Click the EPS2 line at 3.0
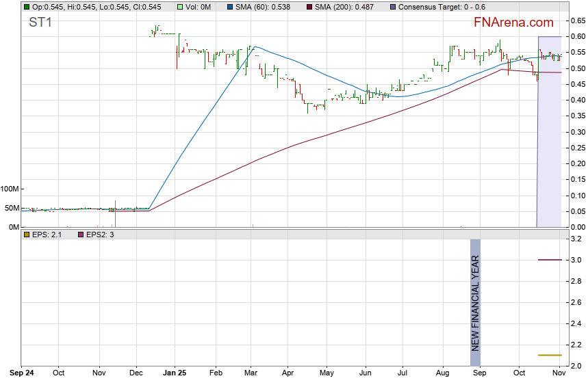This screenshot has height=387, width=588. pos(550,260)
